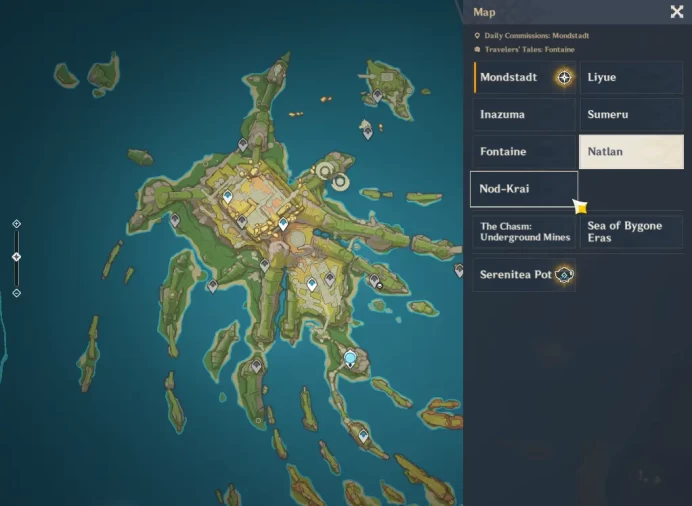The image size is (692, 506).
Task: Click the icon beside Travelers' Tales
Action: pos(477,49)
